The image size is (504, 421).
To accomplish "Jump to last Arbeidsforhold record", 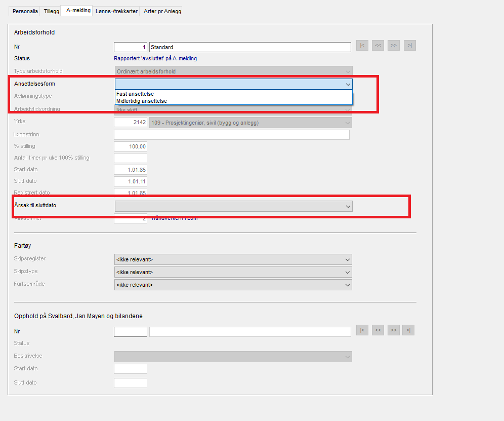I will pyautogui.click(x=409, y=46).
